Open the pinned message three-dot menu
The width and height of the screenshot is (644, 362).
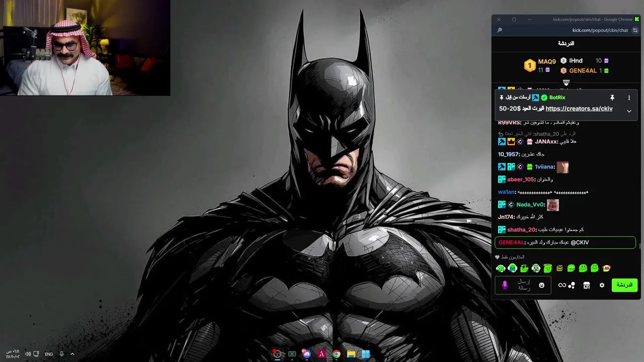click(629, 98)
